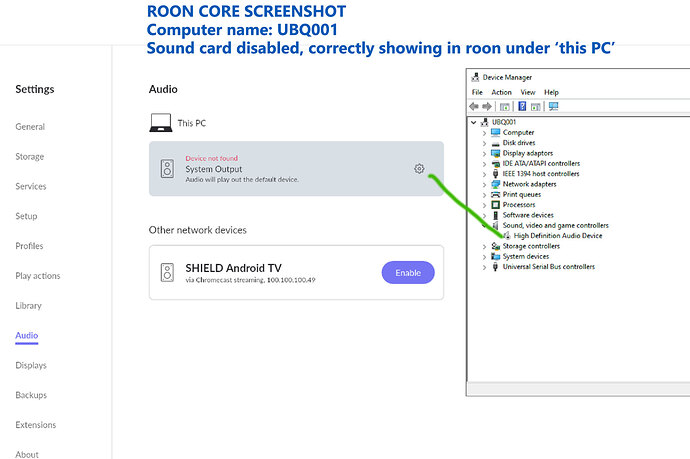The width and height of the screenshot is (690, 459).
Task: Expand the Network adapters arrow
Action: click(484, 184)
